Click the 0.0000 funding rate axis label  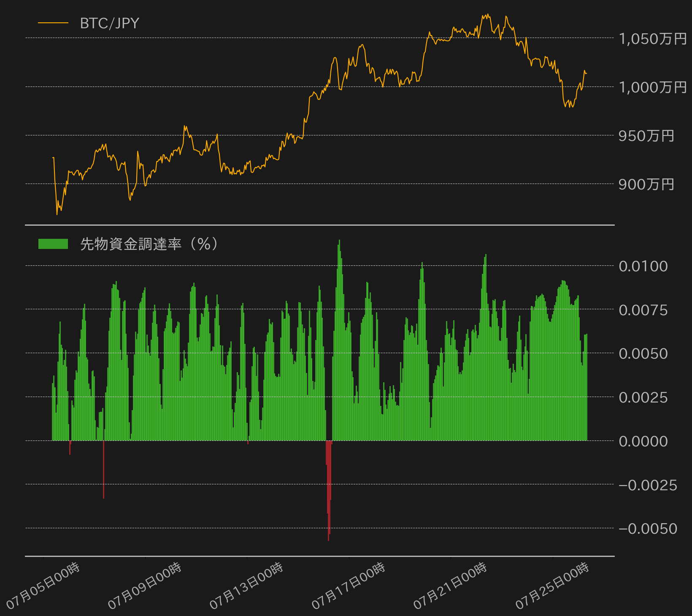[x=643, y=441]
